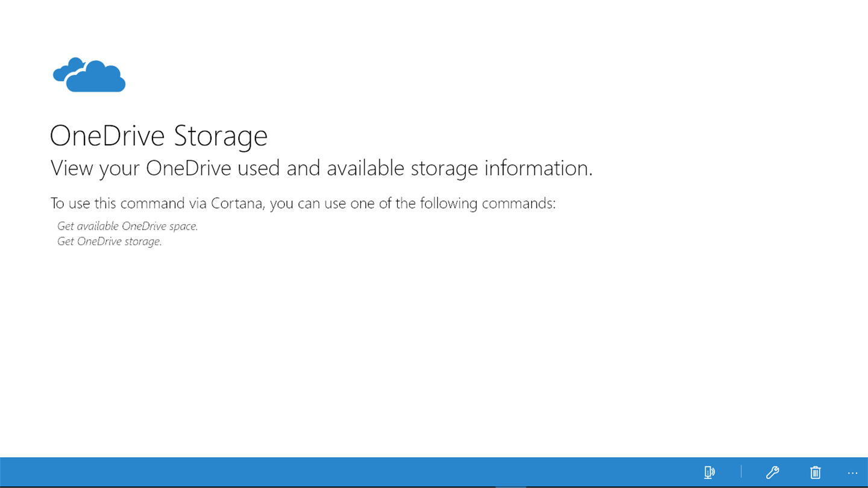Select the 'Get OneDrive storage.' command

tap(109, 242)
